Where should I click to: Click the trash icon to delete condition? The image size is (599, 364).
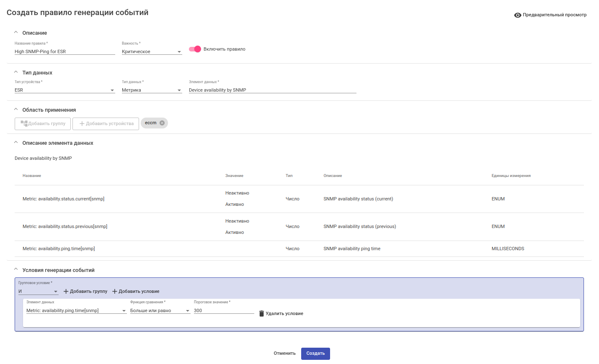[x=261, y=313]
